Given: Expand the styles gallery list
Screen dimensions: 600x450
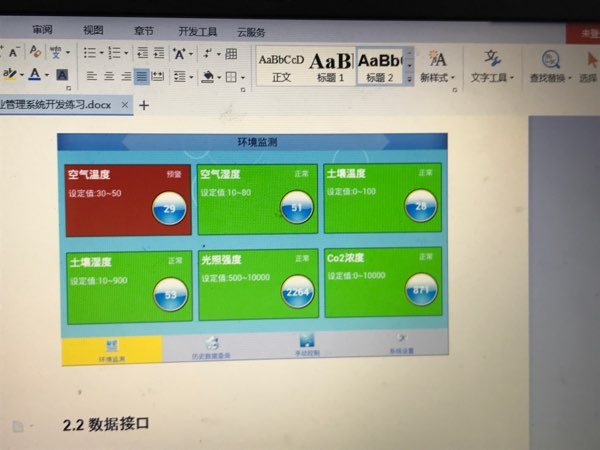Looking at the screenshot, I should tap(409, 80).
